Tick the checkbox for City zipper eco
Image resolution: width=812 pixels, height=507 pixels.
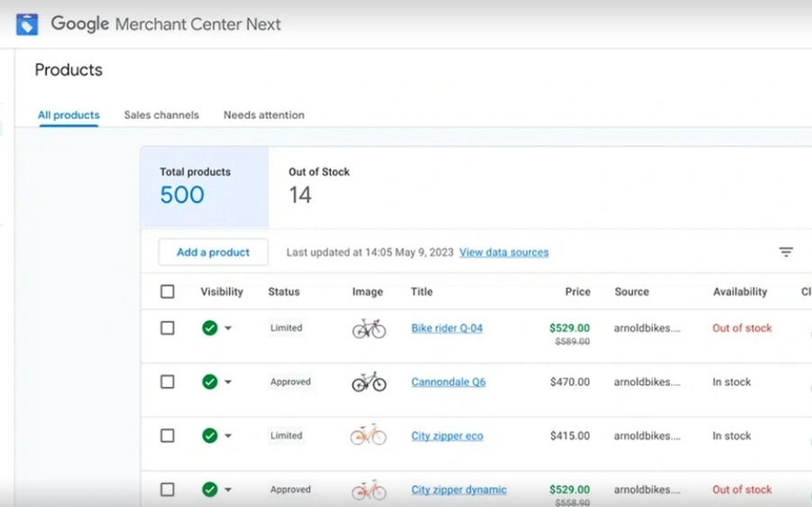point(167,436)
